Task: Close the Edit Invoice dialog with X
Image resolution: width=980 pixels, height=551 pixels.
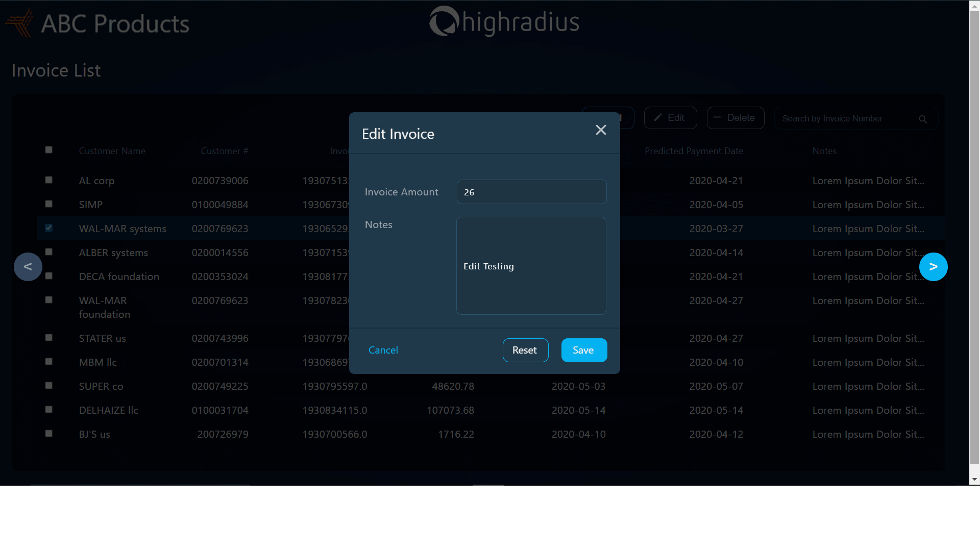Action: tap(601, 130)
